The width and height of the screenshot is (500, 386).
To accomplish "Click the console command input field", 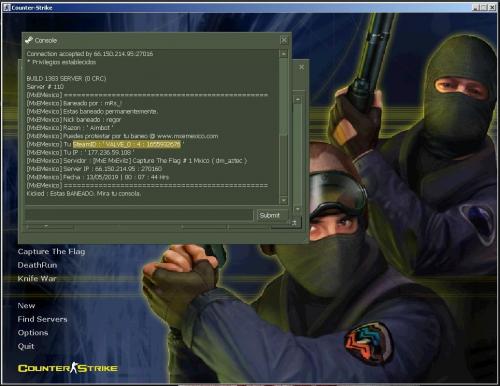I will 139,215.
